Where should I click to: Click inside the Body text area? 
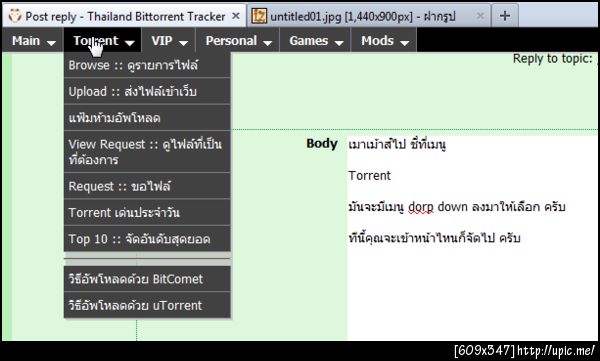473,237
